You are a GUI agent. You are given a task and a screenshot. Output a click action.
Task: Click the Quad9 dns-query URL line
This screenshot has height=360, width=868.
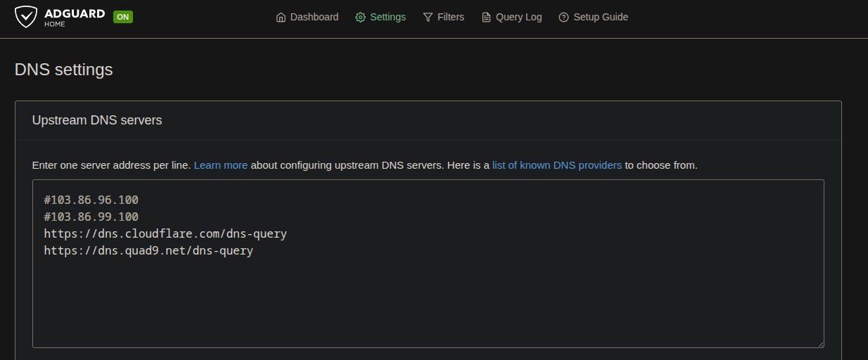coord(148,250)
